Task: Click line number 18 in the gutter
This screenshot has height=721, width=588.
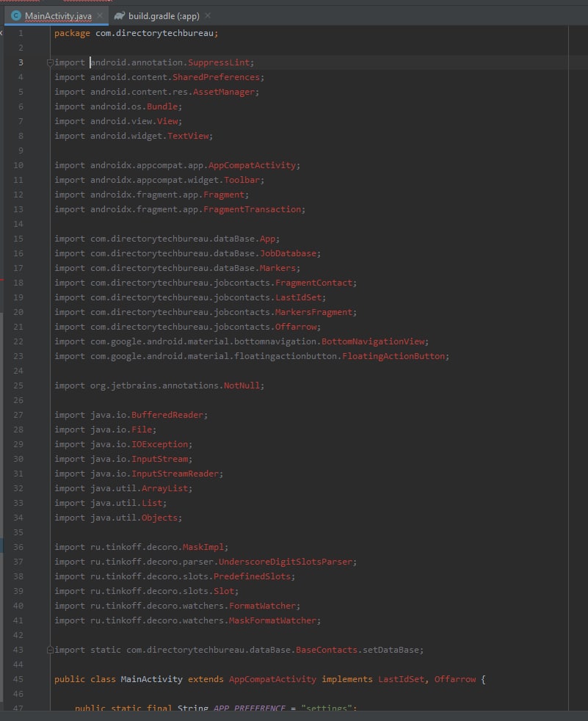Action: pos(18,283)
